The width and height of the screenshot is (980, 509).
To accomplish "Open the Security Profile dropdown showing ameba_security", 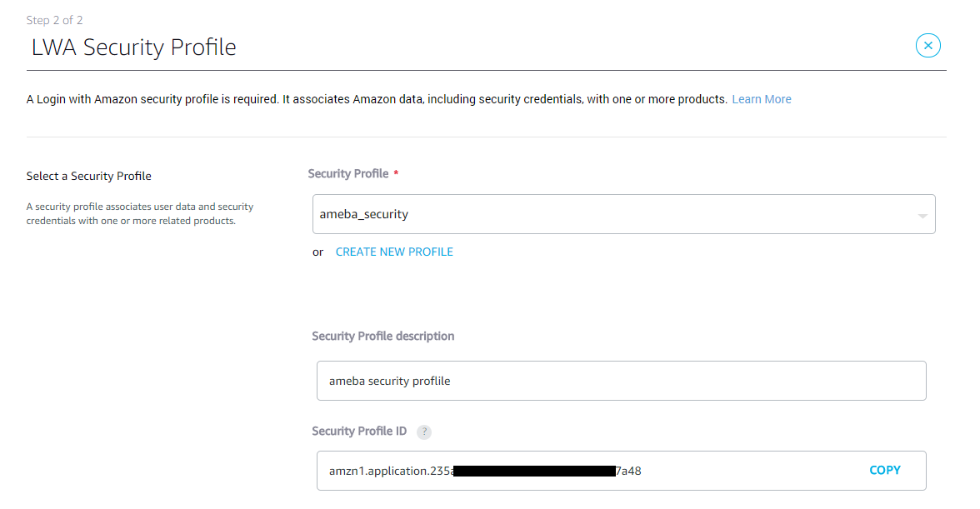I will click(x=623, y=214).
